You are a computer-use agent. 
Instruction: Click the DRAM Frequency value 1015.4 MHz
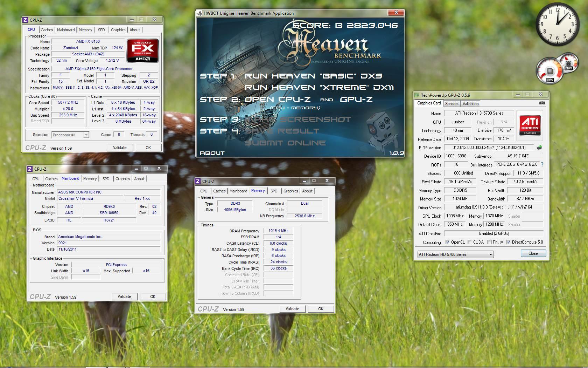(279, 231)
